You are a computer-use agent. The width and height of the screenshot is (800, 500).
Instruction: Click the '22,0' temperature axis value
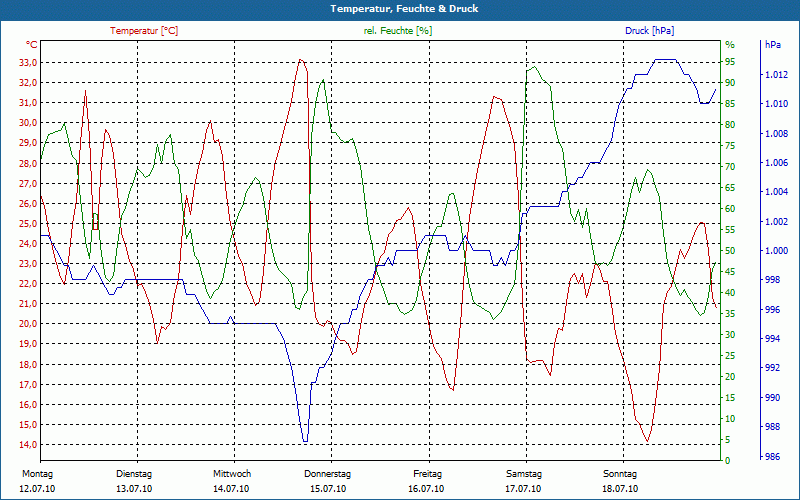[27, 284]
